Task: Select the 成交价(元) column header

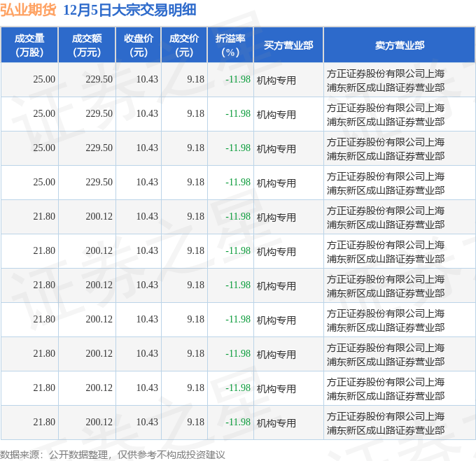Action: point(184,45)
